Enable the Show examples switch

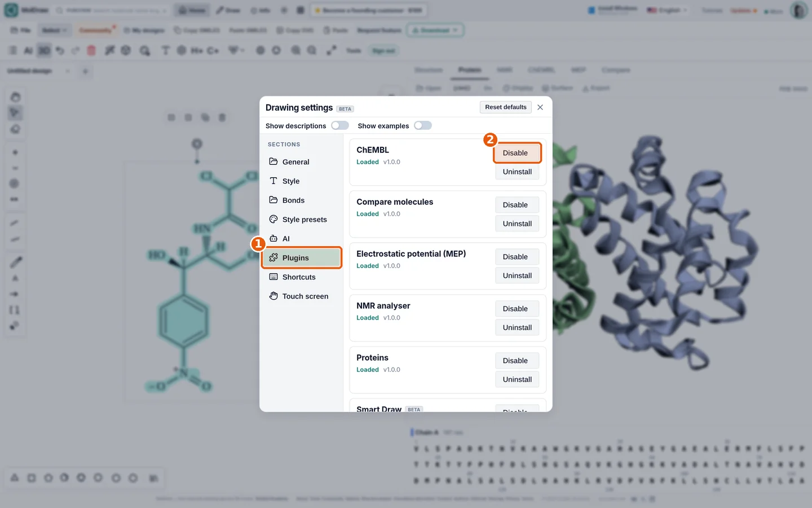tap(423, 125)
